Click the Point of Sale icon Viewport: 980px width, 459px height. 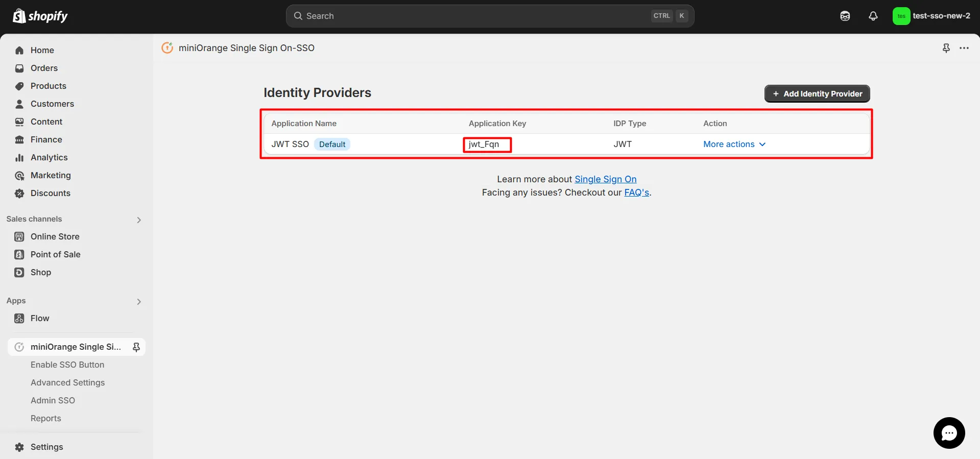(19, 254)
